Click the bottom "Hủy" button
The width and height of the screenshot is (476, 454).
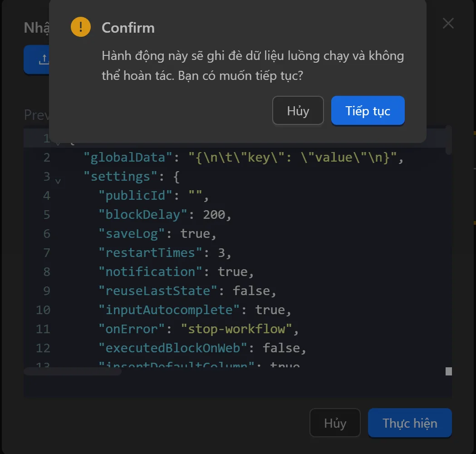pos(334,423)
